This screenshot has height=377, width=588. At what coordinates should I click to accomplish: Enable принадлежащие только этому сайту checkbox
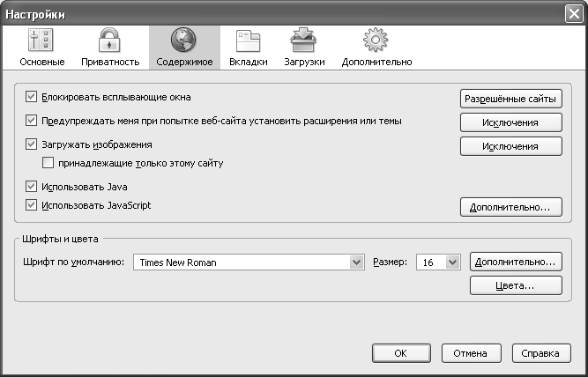pos(48,163)
